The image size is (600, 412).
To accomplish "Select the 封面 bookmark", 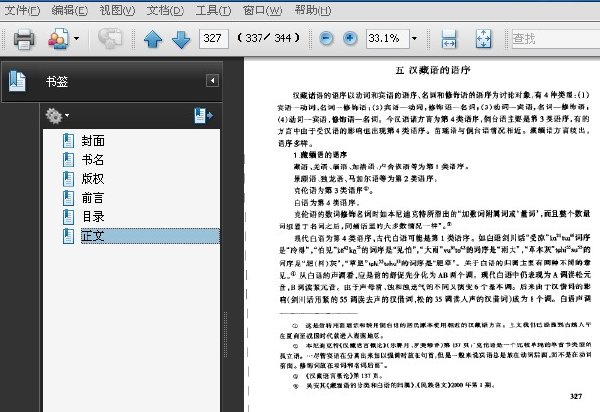I will [x=93, y=141].
